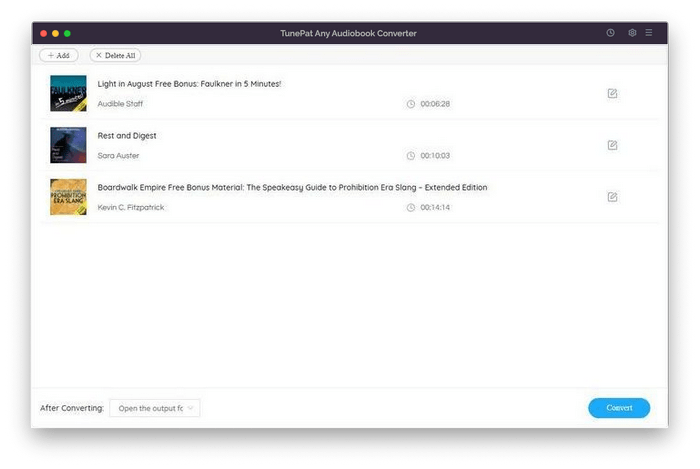Click clock icon beside 00:10:03
This screenshot has height=469, width=700.
point(411,156)
